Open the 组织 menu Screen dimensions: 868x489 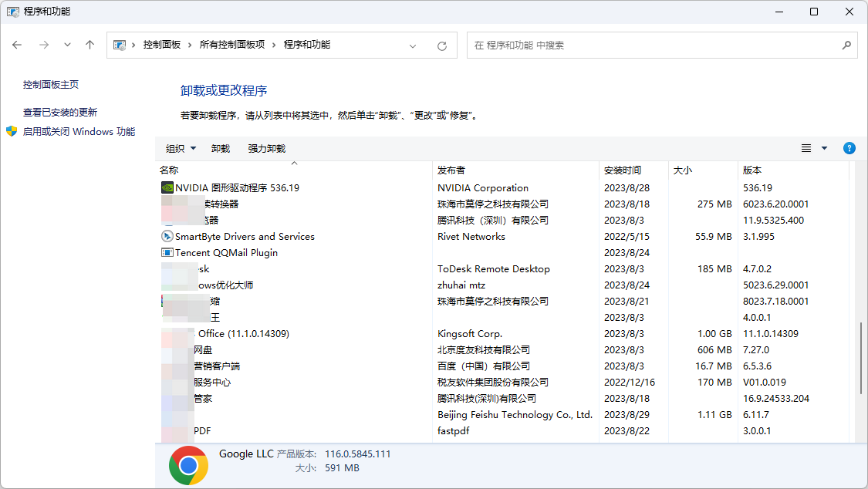click(x=181, y=148)
